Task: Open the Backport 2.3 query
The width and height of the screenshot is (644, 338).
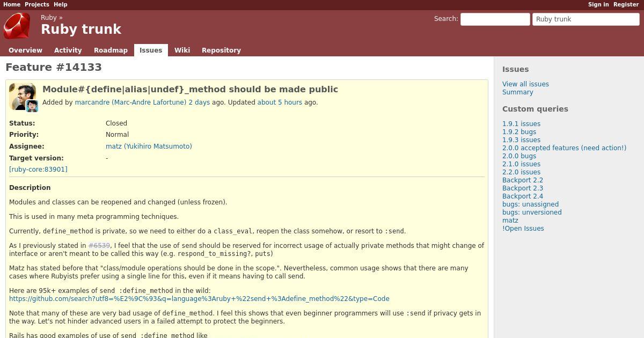Action: [x=523, y=188]
